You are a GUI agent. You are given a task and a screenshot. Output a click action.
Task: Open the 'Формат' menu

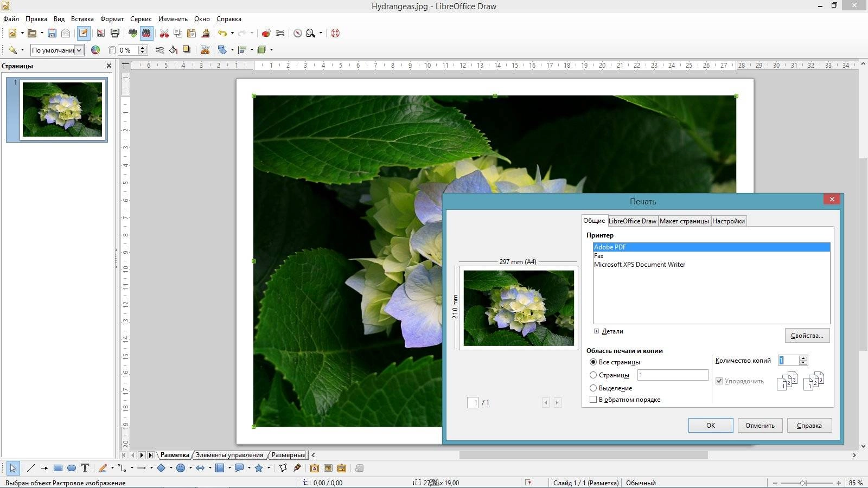pyautogui.click(x=112, y=19)
